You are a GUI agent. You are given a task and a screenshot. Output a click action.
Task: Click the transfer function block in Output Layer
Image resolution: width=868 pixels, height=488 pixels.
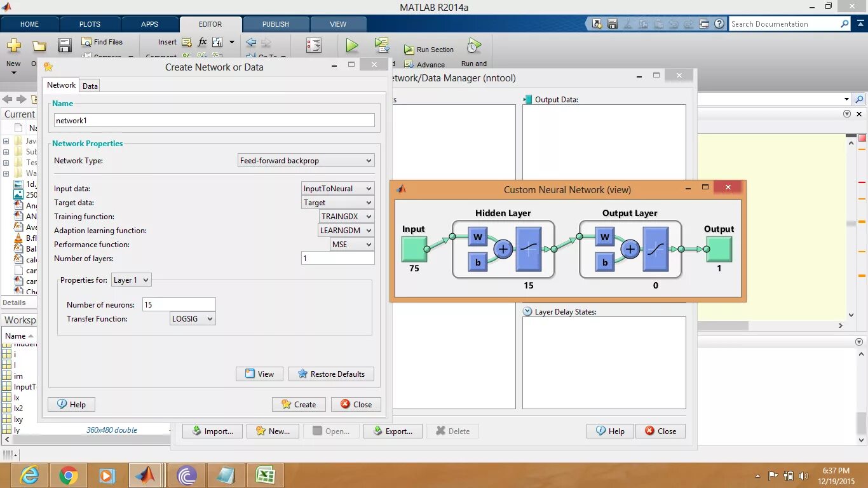tap(655, 249)
